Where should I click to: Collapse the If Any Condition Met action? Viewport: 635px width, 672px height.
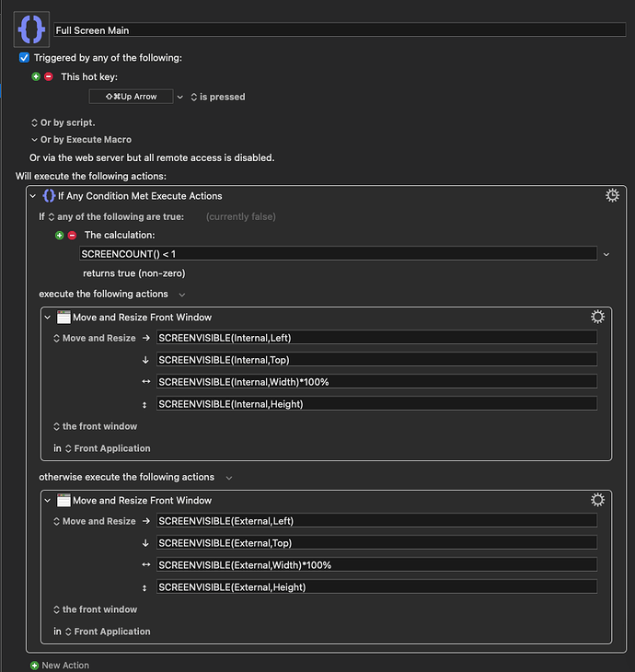click(34, 195)
